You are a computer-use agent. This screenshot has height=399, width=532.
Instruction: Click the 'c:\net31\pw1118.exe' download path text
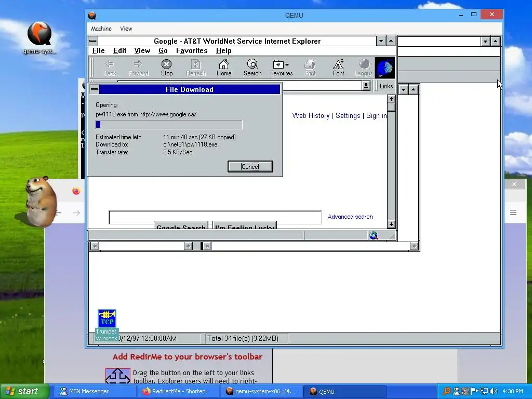[x=190, y=144]
